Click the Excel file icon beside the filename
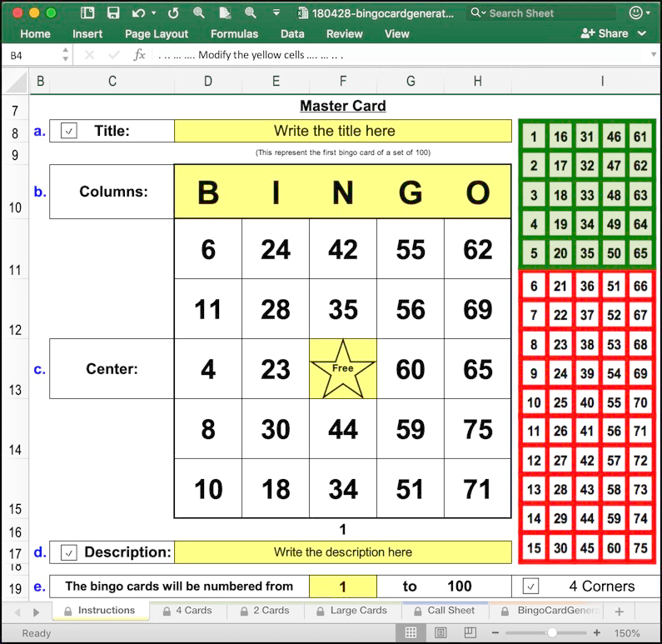662x644 pixels. point(303,13)
